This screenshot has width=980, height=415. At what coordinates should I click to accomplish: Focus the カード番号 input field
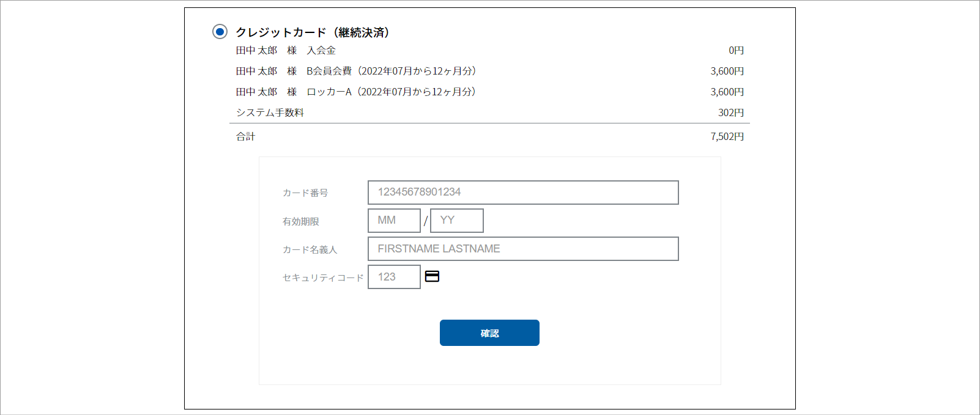point(523,193)
